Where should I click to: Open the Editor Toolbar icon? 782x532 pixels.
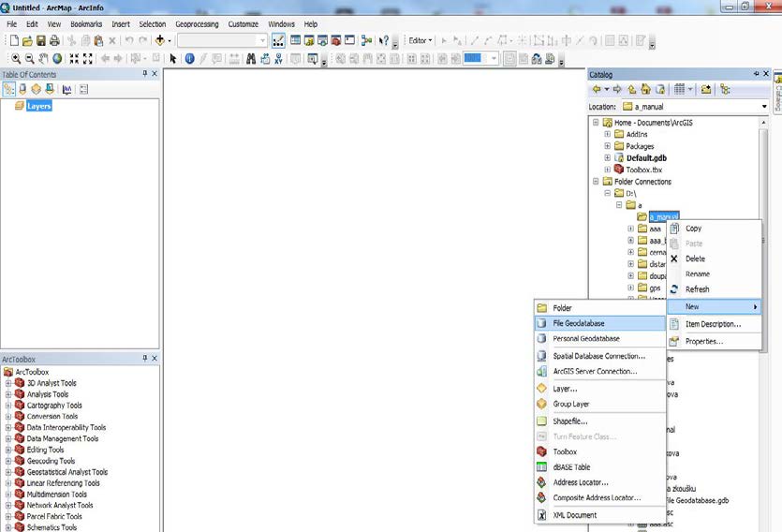(278, 40)
